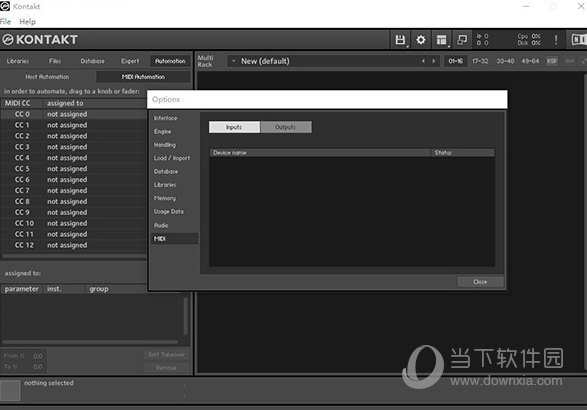Open the Libraries options section
Screen dimensions: 587x410
tap(174, 185)
